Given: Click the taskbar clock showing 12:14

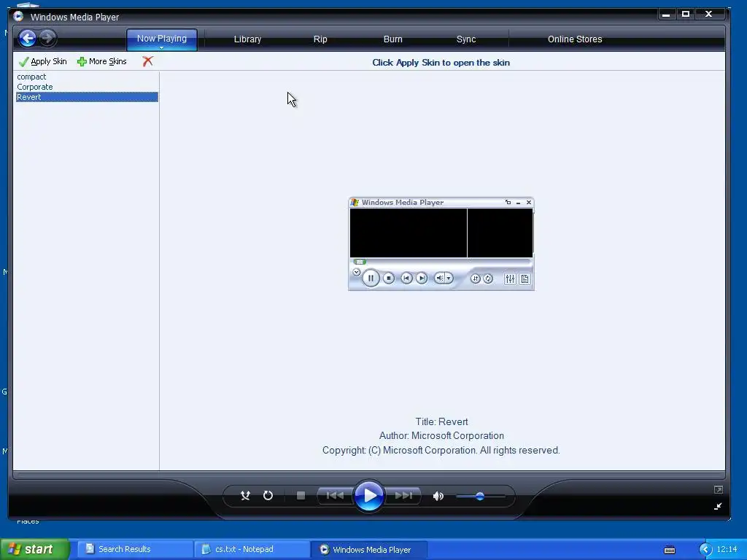Looking at the screenshot, I should pyautogui.click(x=727, y=550).
